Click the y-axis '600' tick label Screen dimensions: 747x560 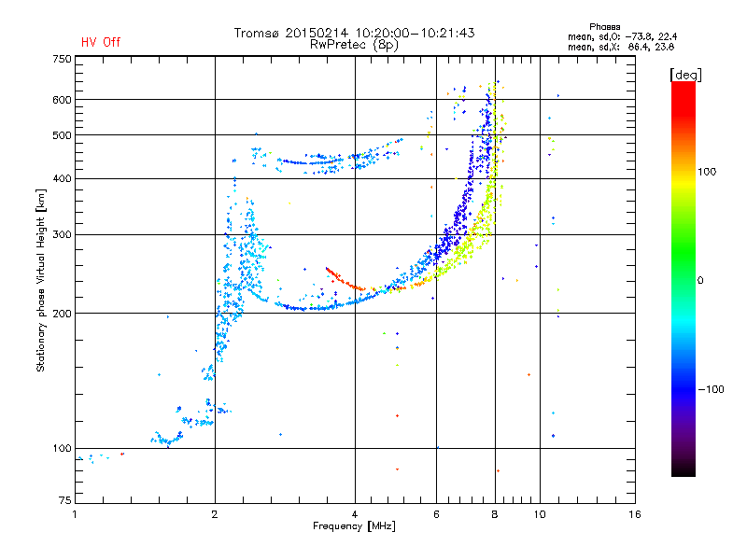[62, 100]
